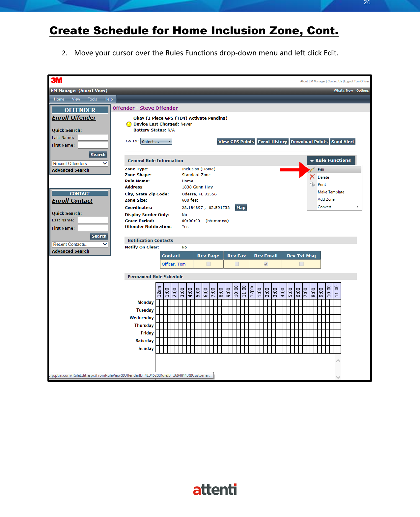Choose Print in Rule Functions menu
Screen dimensions: 420x517
pyautogui.click(x=335, y=185)
